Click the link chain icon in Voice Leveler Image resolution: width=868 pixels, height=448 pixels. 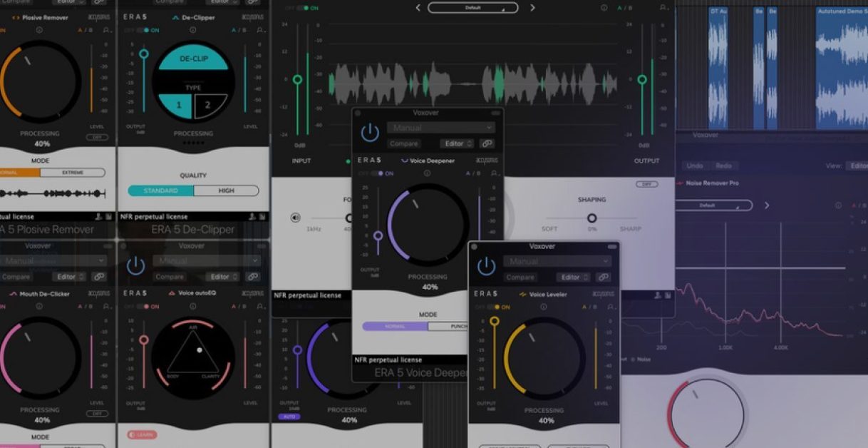coord(603,278)
